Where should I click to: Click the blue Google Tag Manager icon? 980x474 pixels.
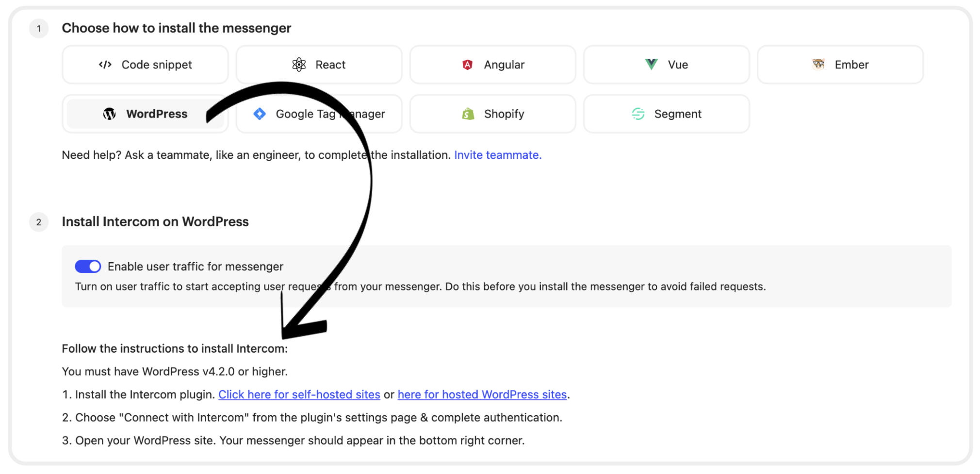pyautogui.click(x=260, y=114)
